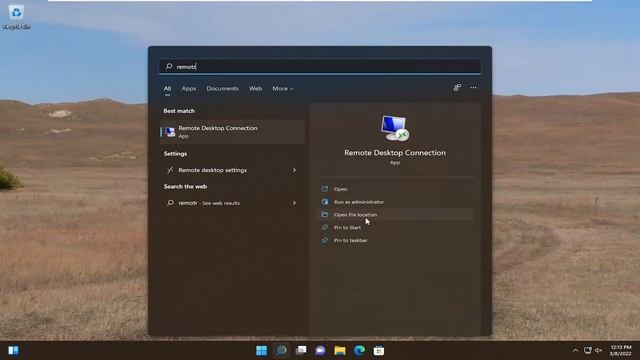Click the taskbar Search icon

(x=281, y=351)
